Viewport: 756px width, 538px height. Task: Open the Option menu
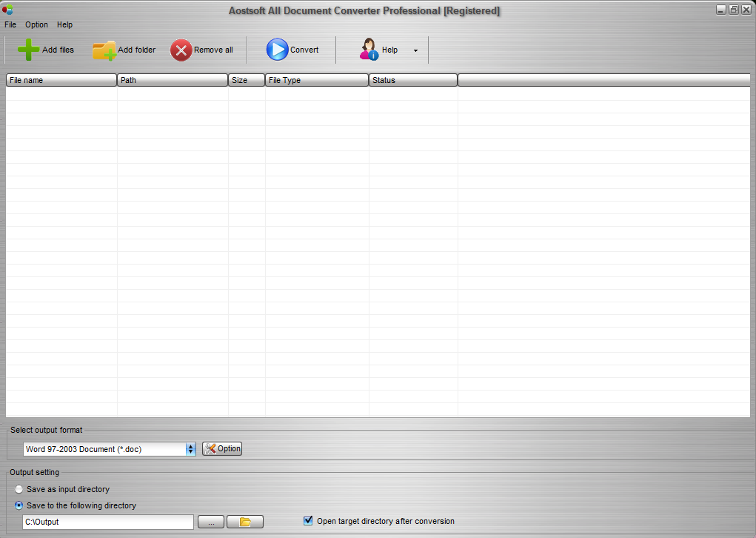(x=36, y=24)
